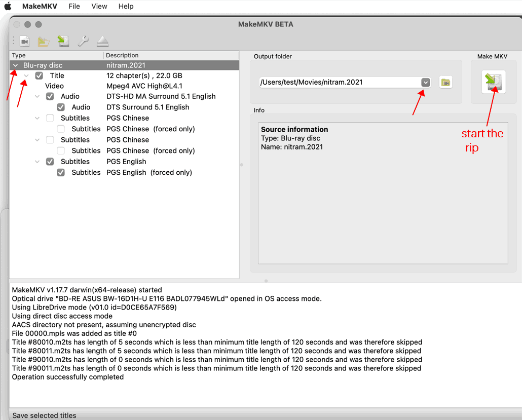Image resolution: width=522 pixels, height=420 pixels.
Task: Click the Backup disc toolbar icon
Action: (63, 41)
